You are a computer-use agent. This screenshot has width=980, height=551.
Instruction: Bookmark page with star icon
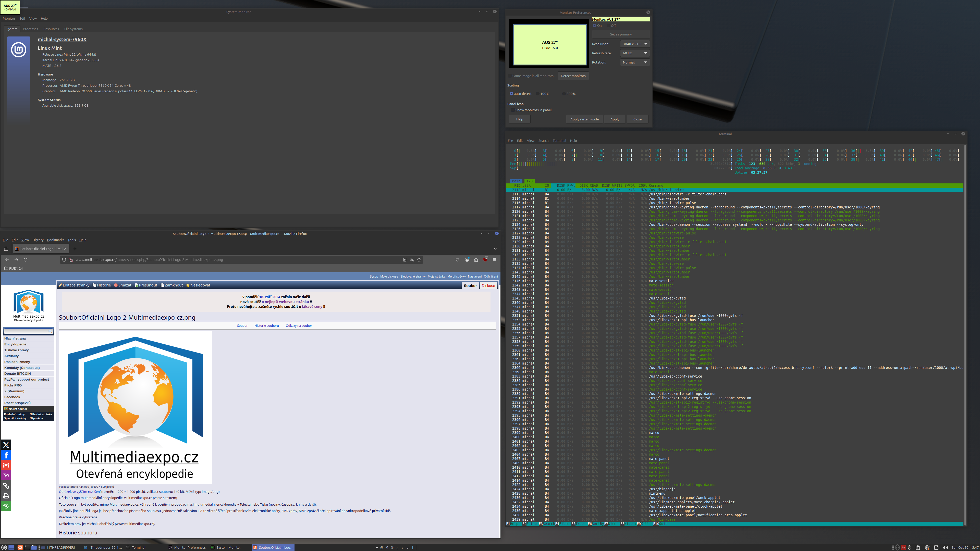419,260
